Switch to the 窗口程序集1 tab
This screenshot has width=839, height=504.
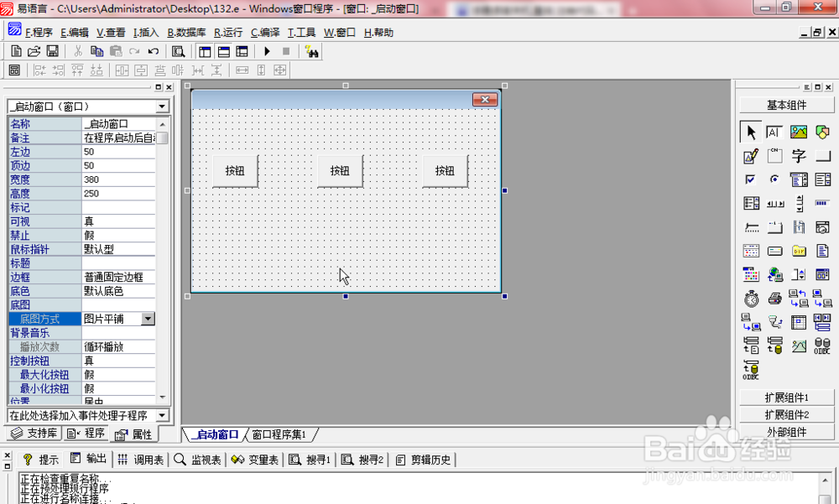280,434
